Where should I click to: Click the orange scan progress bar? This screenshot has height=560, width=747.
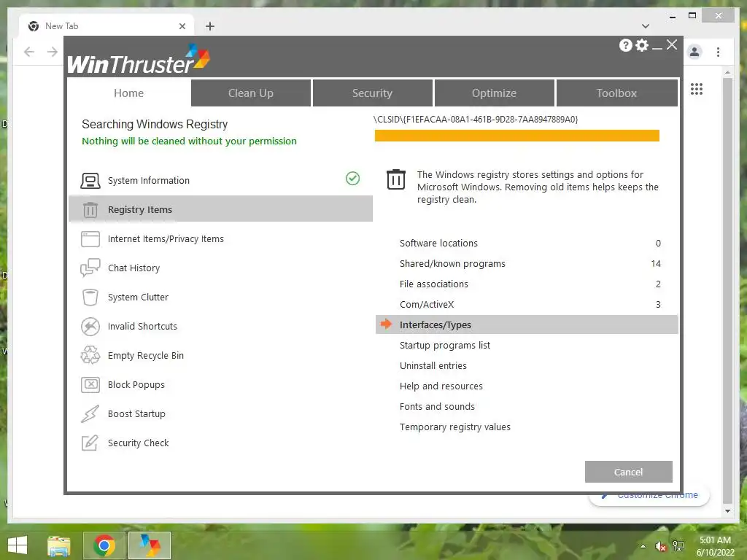click(x=517, y=136)
